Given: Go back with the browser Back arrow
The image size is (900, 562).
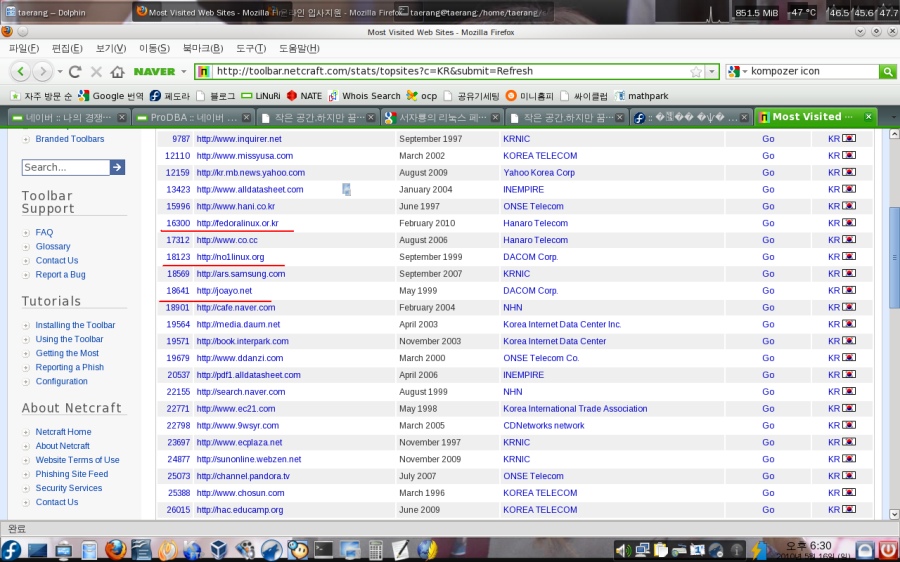Looking at the screenshot, I should coord(21,72).
